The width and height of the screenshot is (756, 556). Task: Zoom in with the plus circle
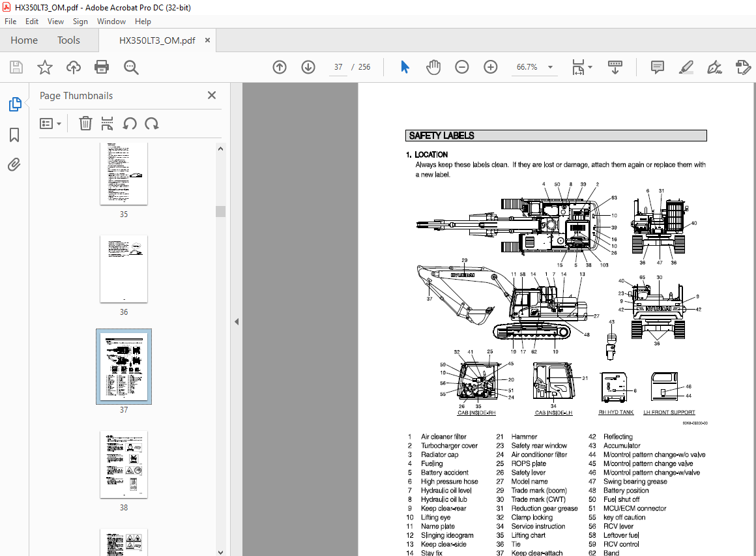point(490,67)
